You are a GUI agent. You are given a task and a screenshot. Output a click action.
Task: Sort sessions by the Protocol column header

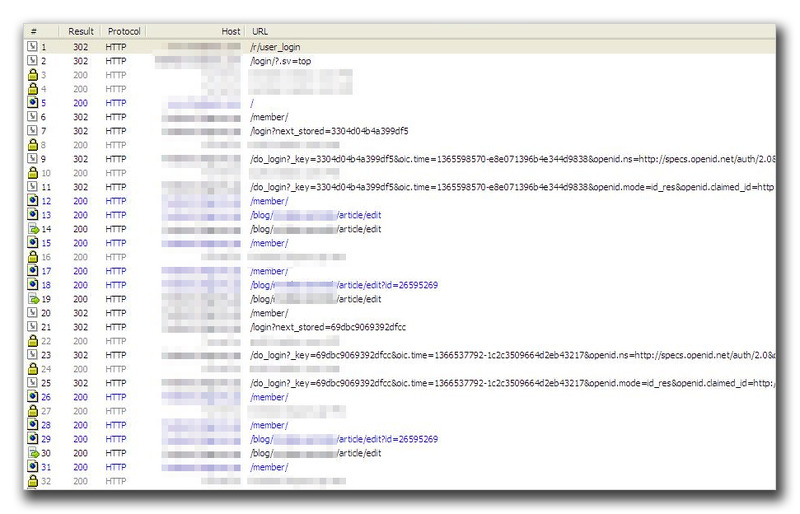pyautogui.click(x=124, y=32)
